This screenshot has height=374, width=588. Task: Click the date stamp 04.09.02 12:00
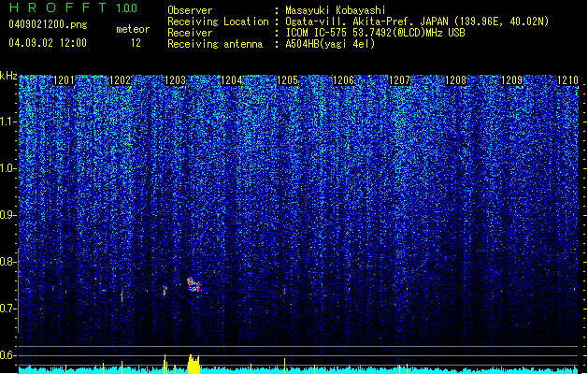(48, 43)
